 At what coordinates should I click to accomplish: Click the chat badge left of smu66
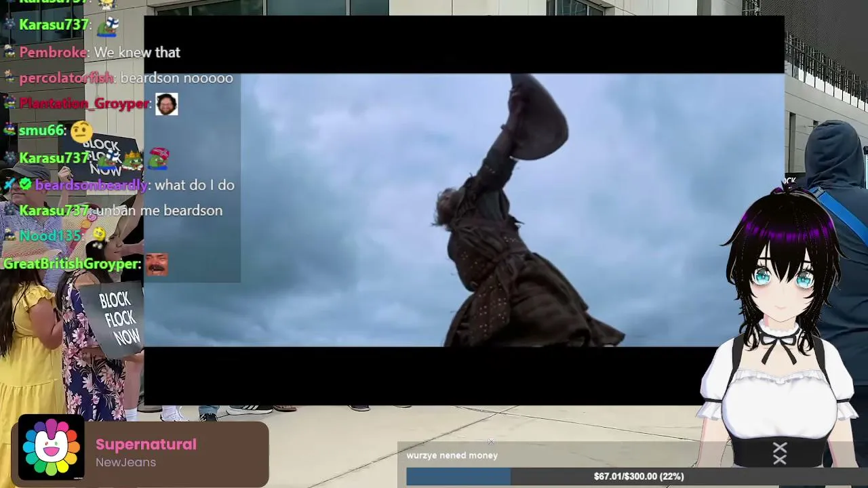9,130
